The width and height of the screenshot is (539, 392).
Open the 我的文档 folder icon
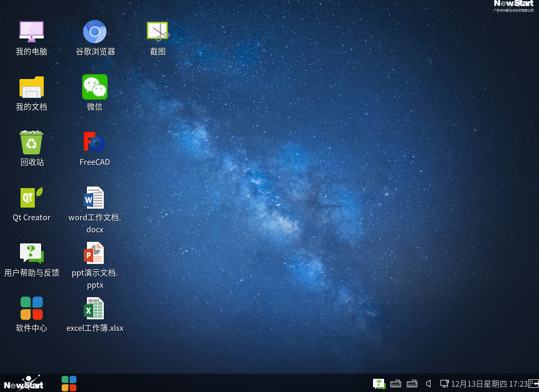[x=31, y=93]
